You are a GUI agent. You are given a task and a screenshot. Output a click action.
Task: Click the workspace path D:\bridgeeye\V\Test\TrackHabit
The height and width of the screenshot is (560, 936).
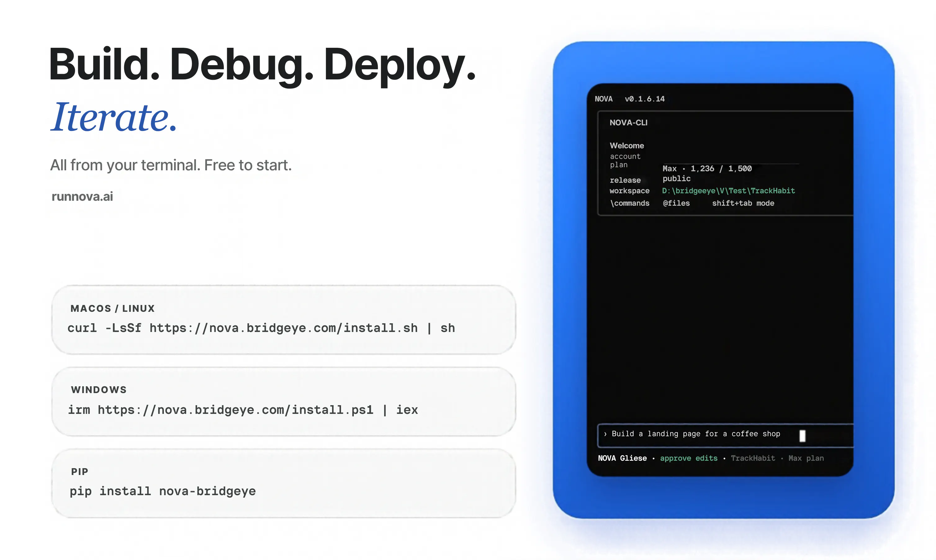pos(728,191)
